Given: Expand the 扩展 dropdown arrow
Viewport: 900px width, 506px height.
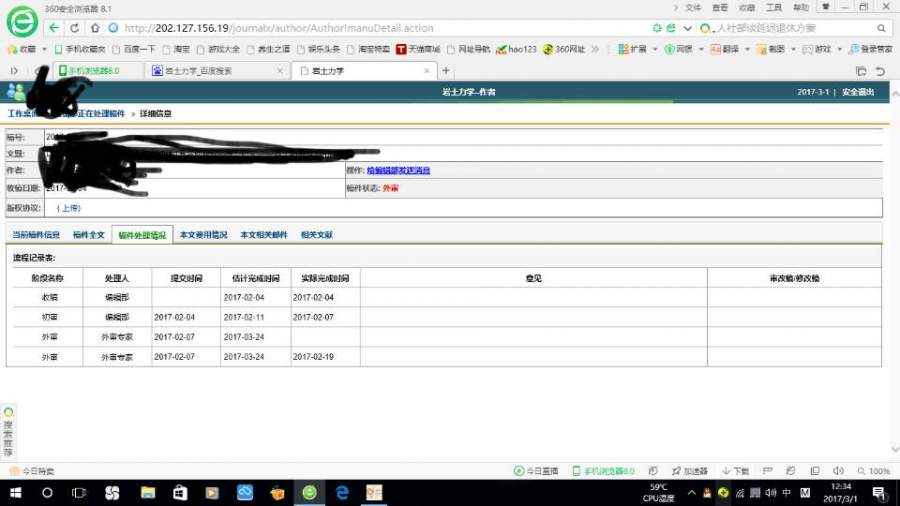Looking at the screenshot, I should [x=655, y=49].
